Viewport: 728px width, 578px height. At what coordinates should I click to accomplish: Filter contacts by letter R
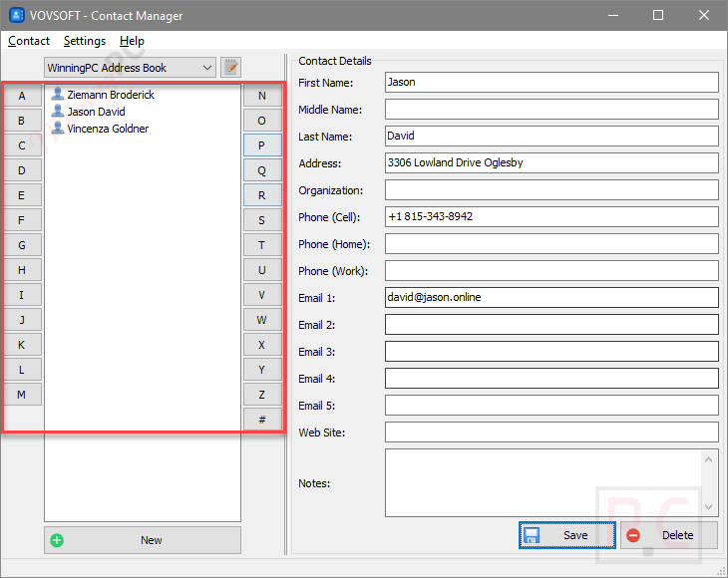click(262, 195)
